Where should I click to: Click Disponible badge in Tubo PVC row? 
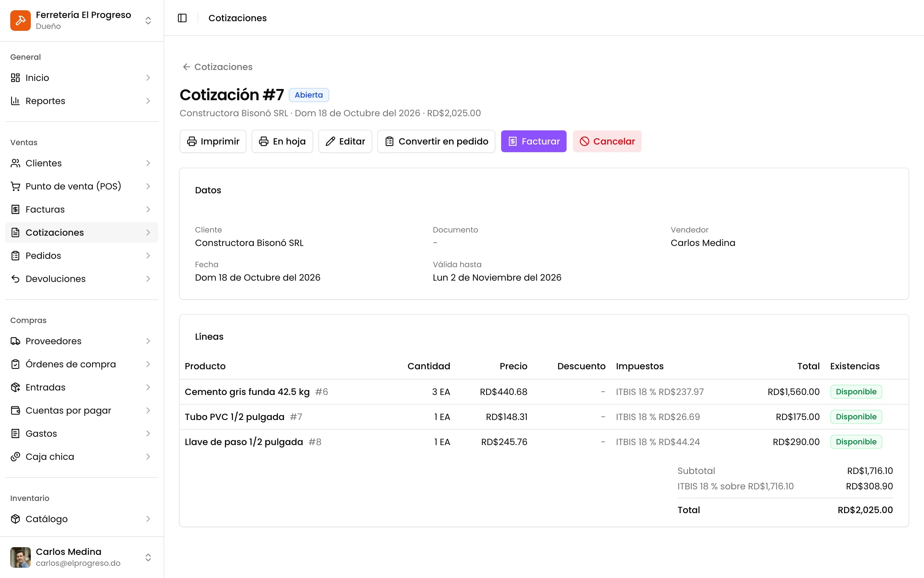(x=856, y=417)
